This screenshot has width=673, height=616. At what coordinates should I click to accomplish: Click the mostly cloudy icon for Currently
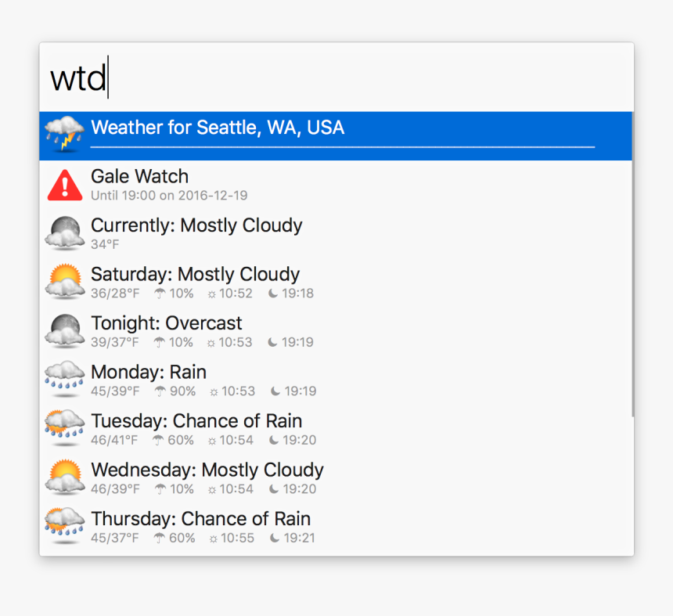(64, 232)
